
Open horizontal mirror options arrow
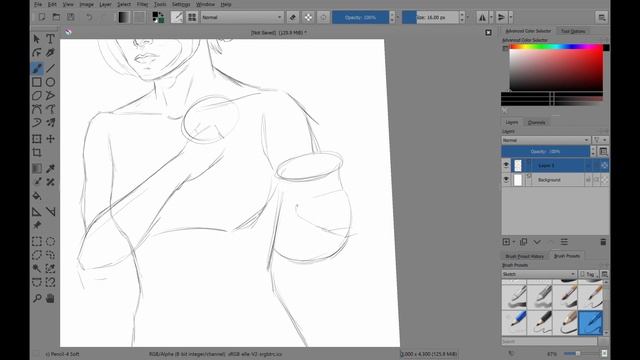click(491, 17)
